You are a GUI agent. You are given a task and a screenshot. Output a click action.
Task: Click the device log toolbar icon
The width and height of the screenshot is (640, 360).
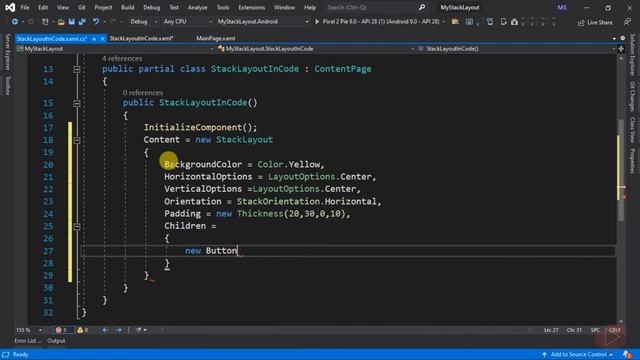(x=503, y=22)
